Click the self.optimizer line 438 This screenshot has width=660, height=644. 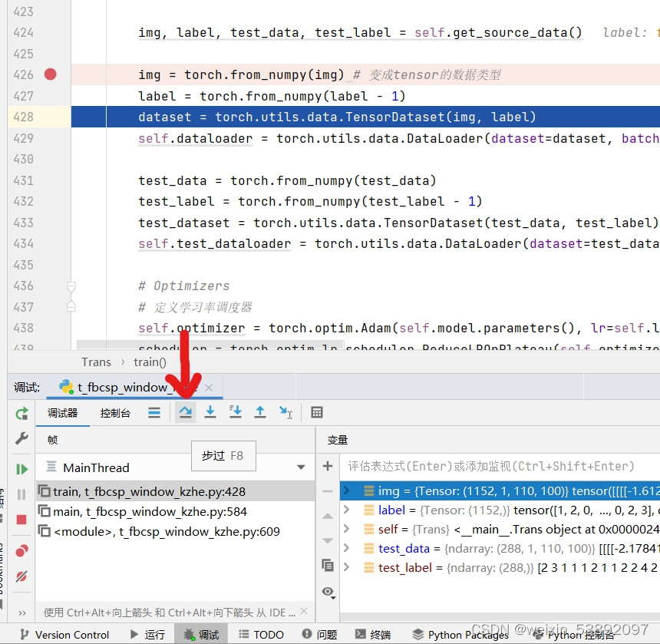(399, 328)
